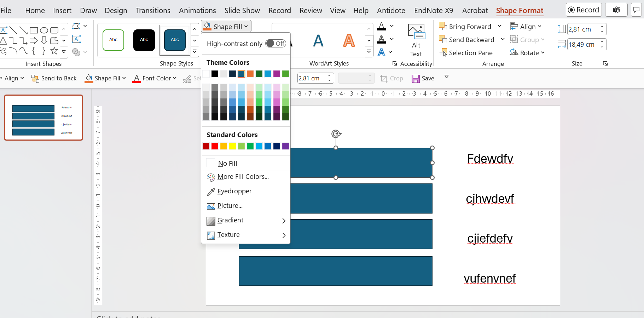Click the rotation handle of selected rectangle
Screen dimensions: 644x318
coord(336,134)
